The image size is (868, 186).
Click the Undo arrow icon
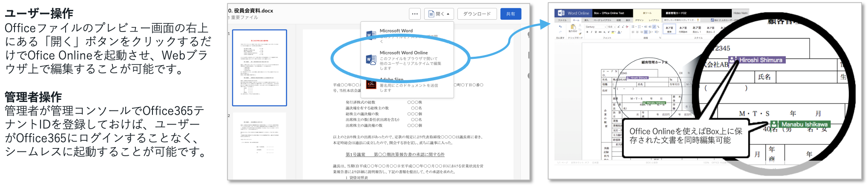[560, 26]
